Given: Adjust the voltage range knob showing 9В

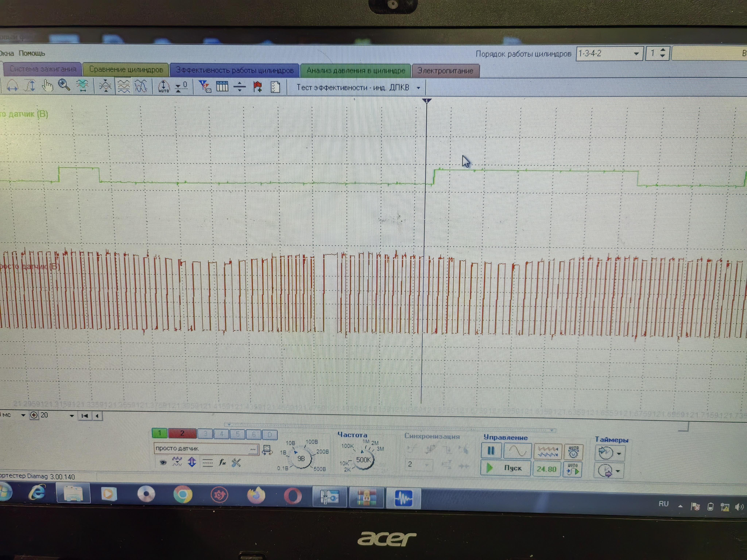Looking at the screenshot, I should pyautogui.click(x=301, y=458).
